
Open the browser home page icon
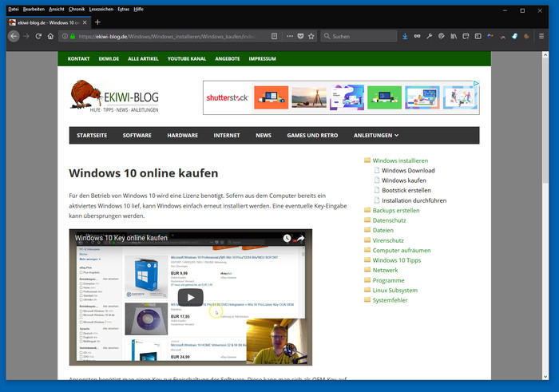[50, 36]
